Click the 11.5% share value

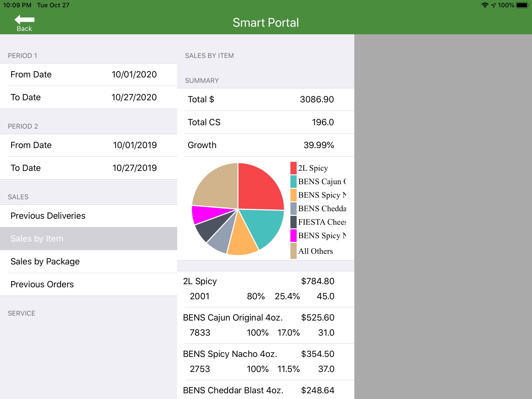[x=289, y=369]
